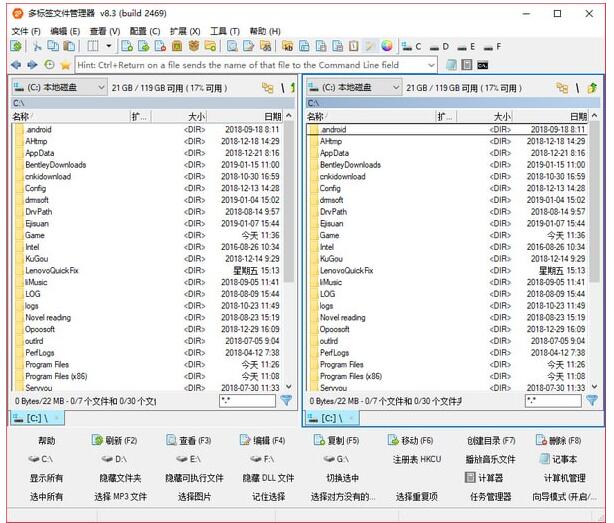This screenshot has height=523, width=614.
Task: Click the folder size KB icon
Action: coord(288,46)
